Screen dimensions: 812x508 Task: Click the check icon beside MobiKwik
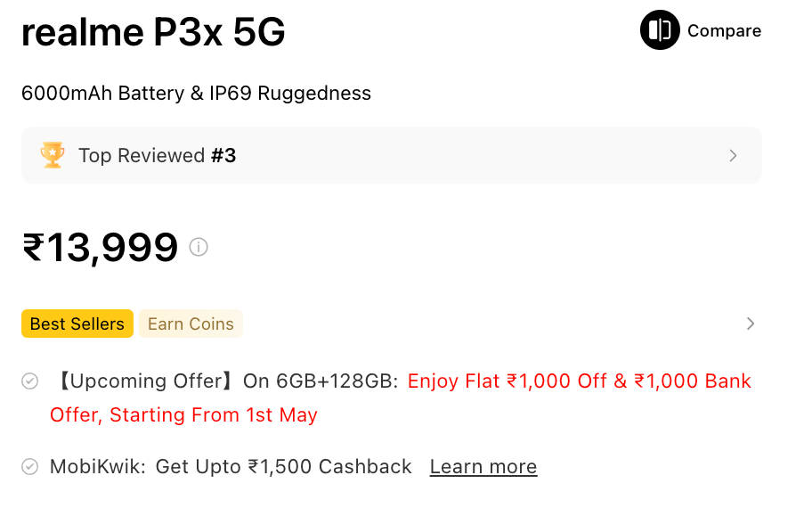[30, 467]
